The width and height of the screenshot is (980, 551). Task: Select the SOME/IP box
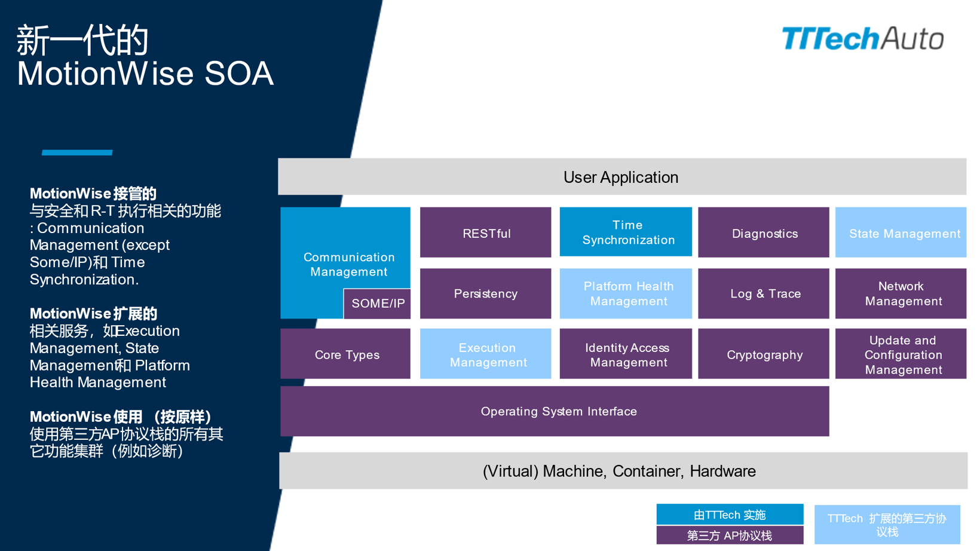(x=378, y=304)
